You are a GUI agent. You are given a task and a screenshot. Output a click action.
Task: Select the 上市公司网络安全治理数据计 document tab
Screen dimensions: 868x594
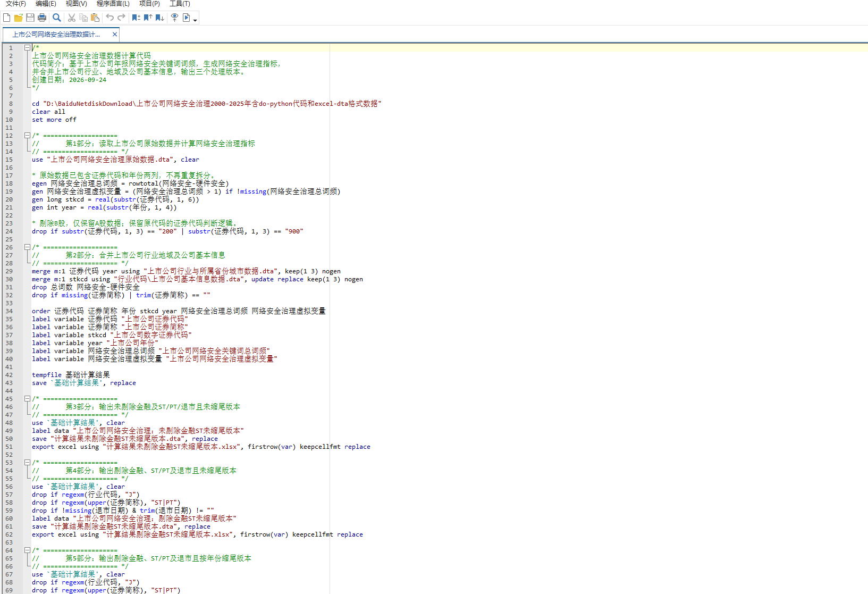pyautogui.click(x=56, y=34)
